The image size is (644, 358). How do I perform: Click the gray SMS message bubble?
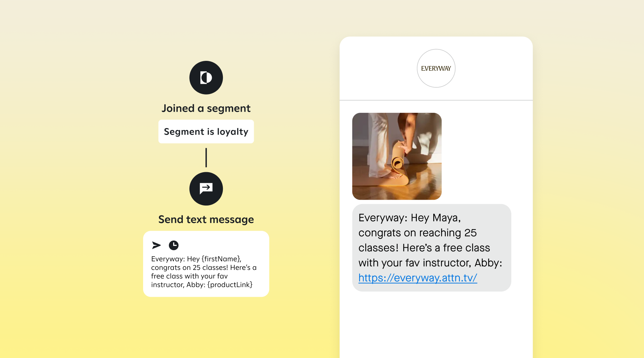pos(431,248)
